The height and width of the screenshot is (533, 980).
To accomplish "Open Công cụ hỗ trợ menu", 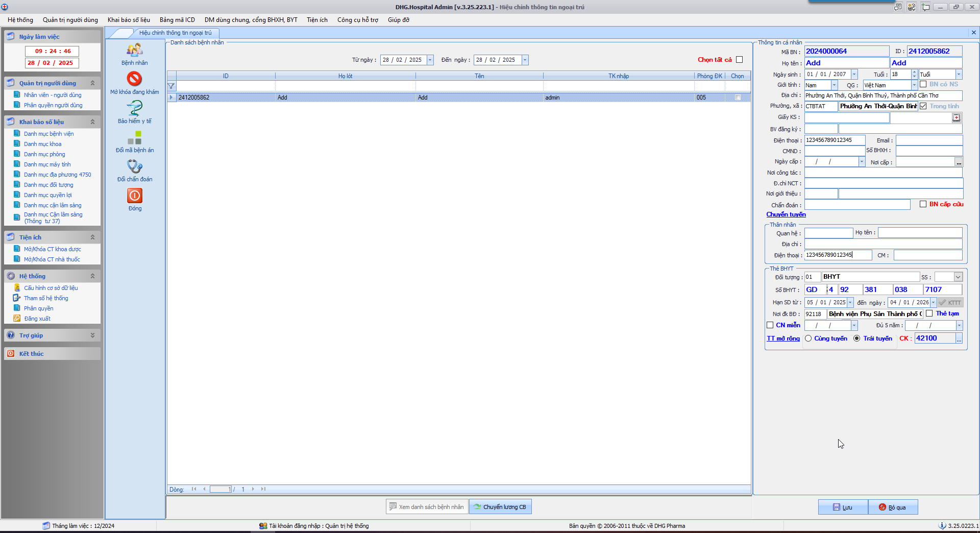I will point(358,20).
